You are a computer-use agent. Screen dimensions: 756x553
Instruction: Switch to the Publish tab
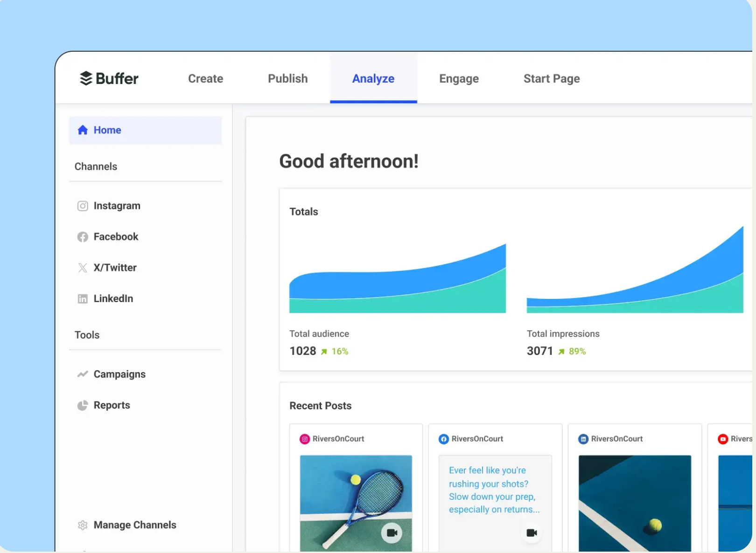[x=287, y=78]
